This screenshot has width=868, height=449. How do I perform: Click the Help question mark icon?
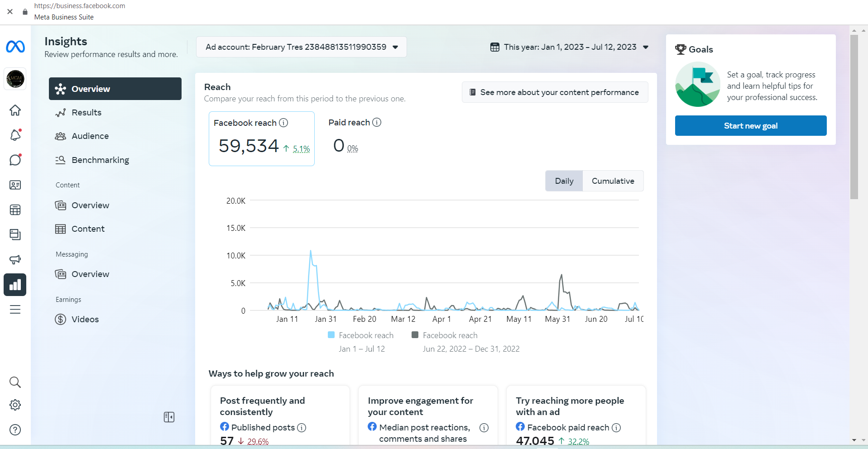point(15,430)
